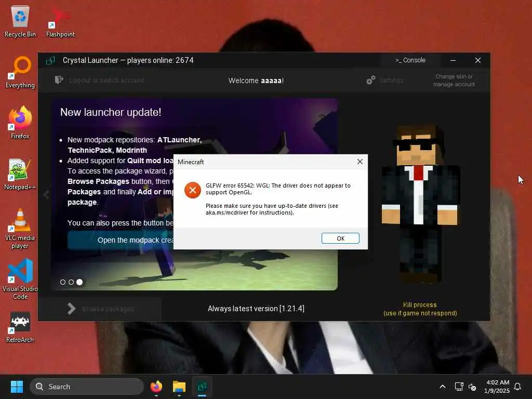Select third news slide dot
The height and width of the screenshot is (399, 532).
(x=79, y=282)
